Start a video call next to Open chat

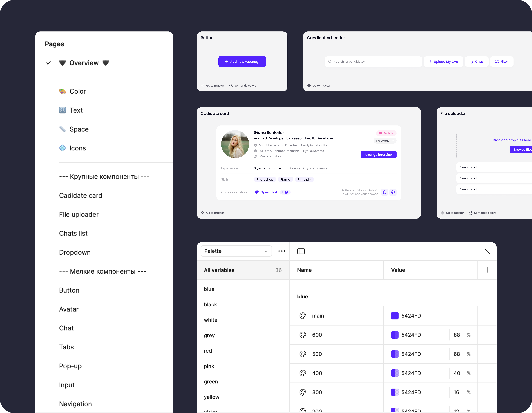click(x=285, y=192)
